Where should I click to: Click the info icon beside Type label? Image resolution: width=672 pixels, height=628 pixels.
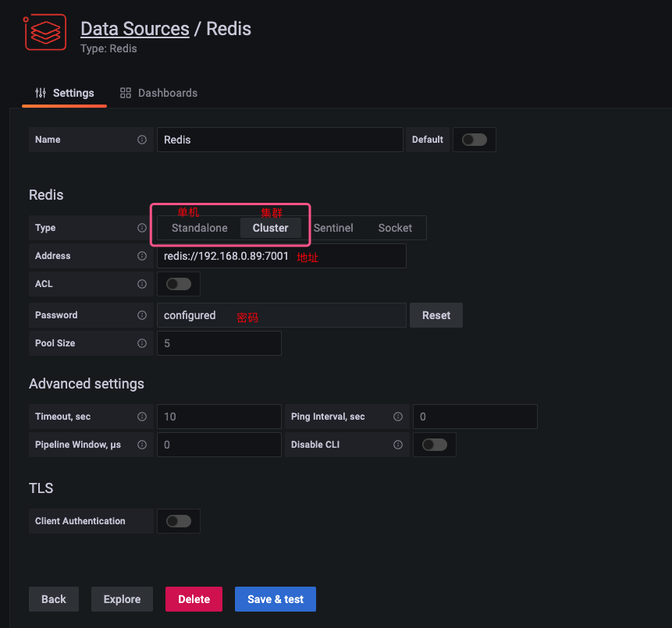coord(142,228)
